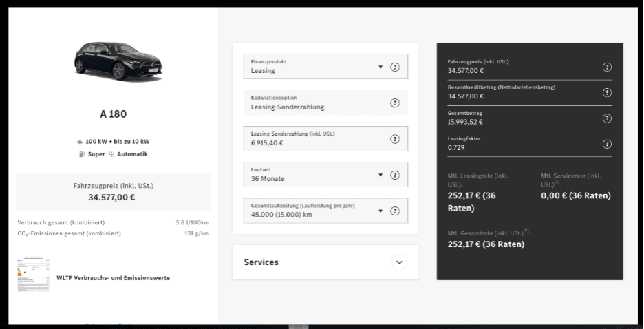Image resolution: width=644 pixels, height=329 pixels.
Task: Open the help icon for Gesamtbetrag
Action: [607, 118]
